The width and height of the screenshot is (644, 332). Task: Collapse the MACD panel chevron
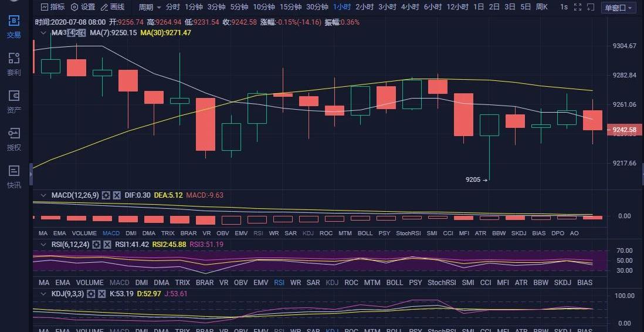(42, 195)
